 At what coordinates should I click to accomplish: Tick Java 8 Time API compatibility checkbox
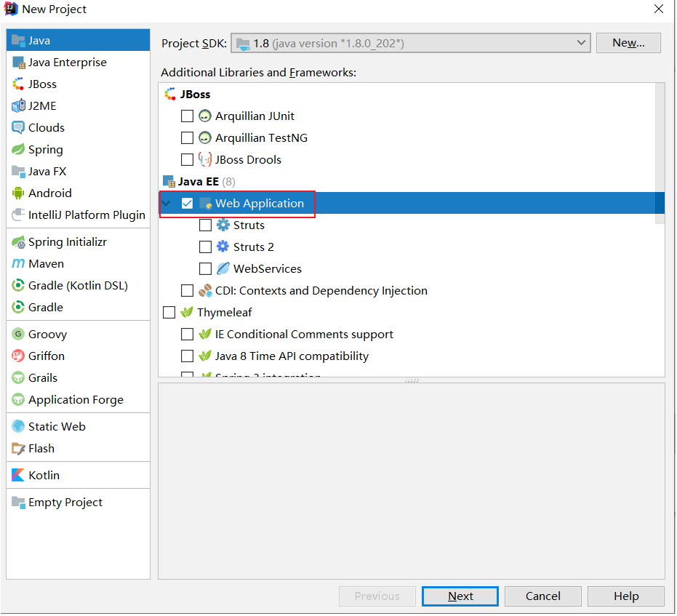click(188, 356)
